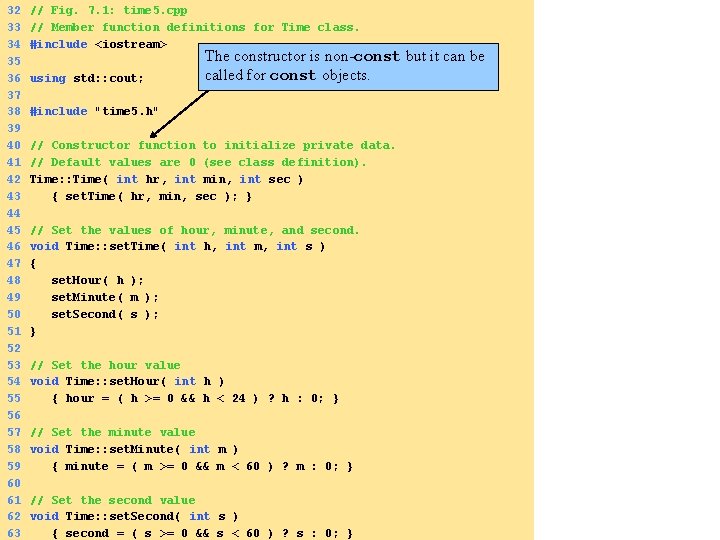720x540 pixels.
Task: Click '{ setTime( hr, min, sec ); }' line
Action: (152, 197)
